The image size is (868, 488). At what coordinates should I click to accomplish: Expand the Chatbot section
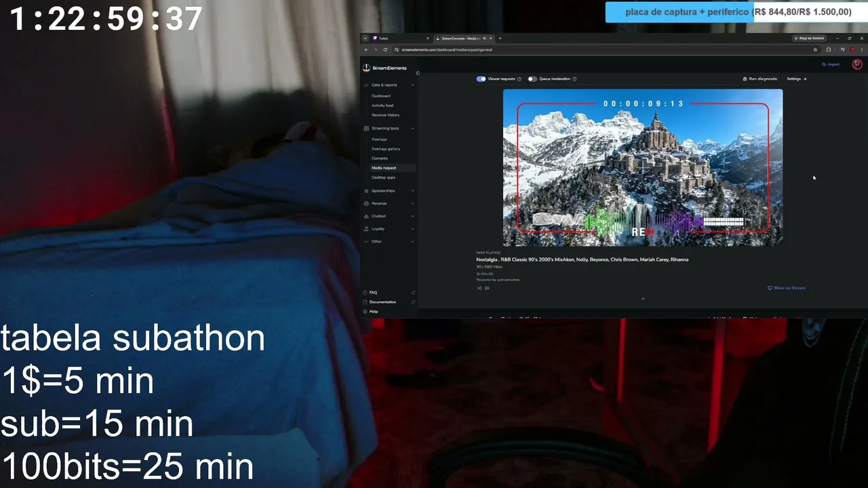coord(413,216)
